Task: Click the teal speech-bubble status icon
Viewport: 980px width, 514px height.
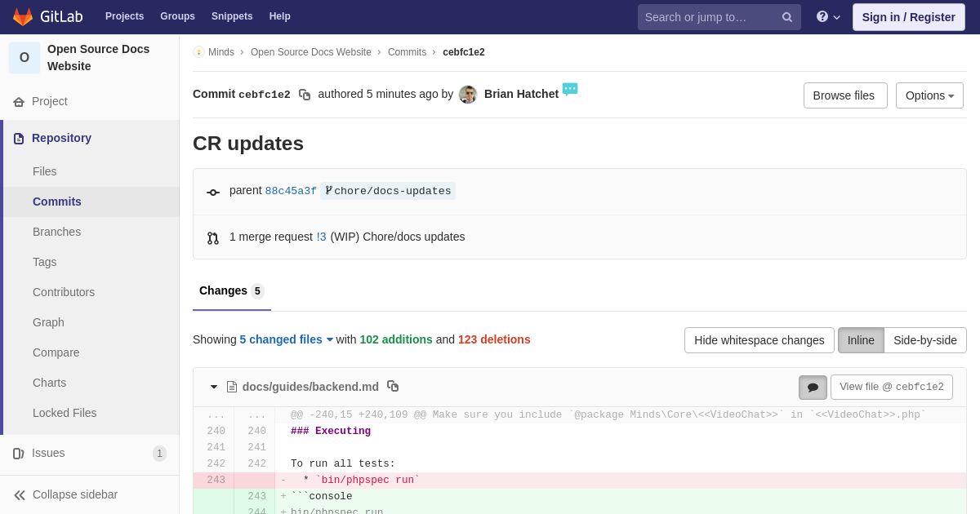Action: pyautogui.click(x=570, y=89)
